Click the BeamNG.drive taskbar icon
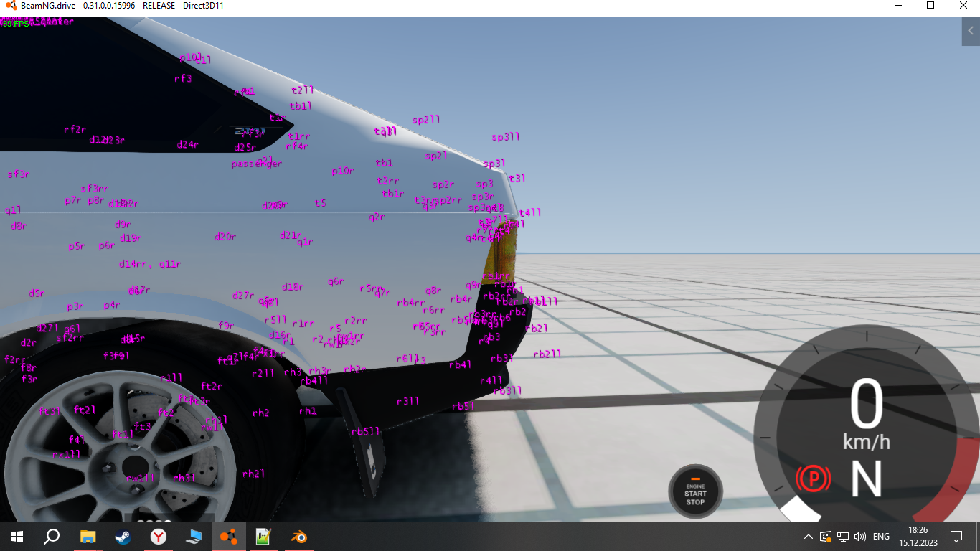 (x=228, y=537)
